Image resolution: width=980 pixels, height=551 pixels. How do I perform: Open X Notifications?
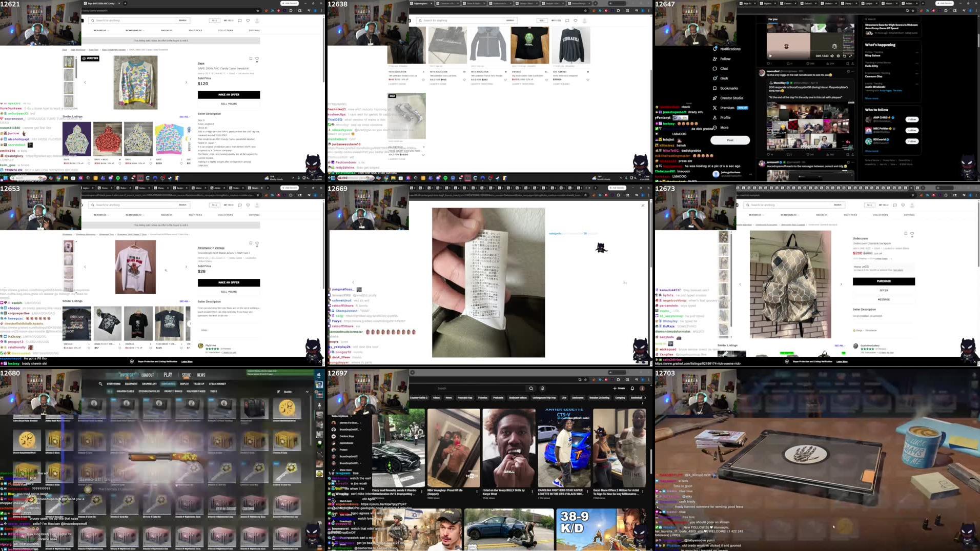(730, 49)
